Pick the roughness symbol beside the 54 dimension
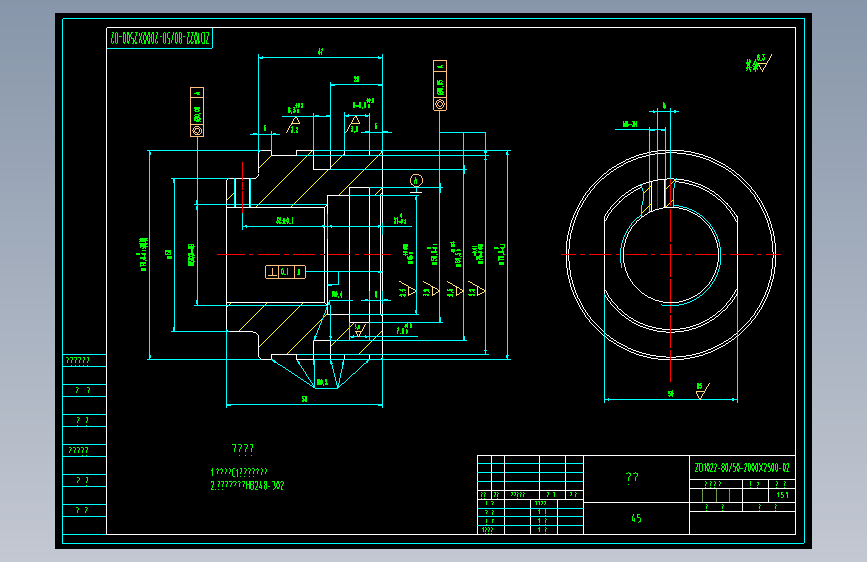 pos(702,390)
